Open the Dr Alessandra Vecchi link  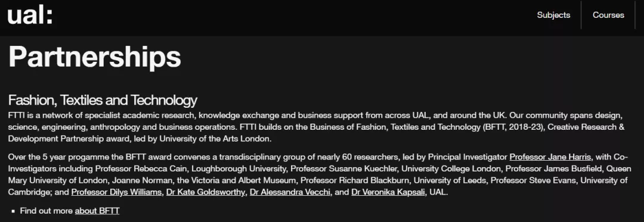[x=290, y=192]
